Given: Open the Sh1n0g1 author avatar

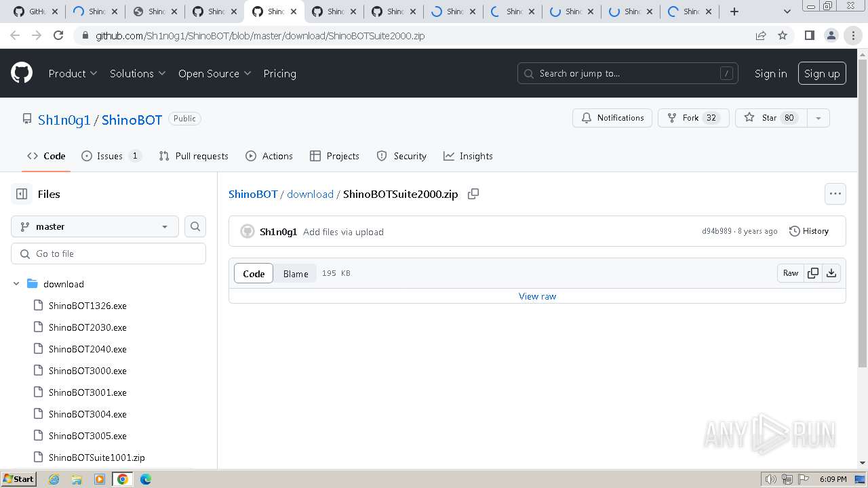Looking at the screenshot, I should pos(248,232).
